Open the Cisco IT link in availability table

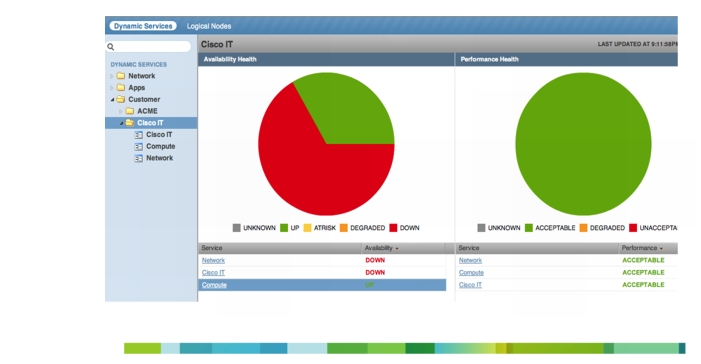pos(213,273)
